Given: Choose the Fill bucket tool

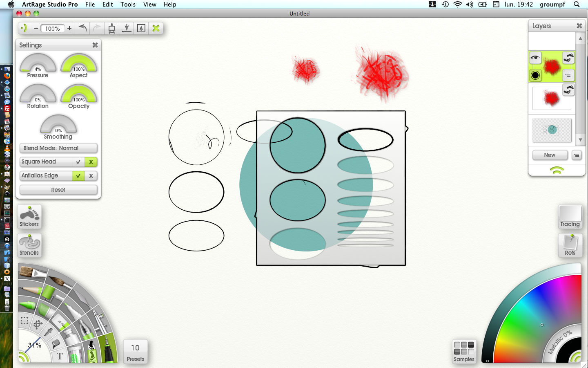Looking at the screenshot, I should pos(56,343).
